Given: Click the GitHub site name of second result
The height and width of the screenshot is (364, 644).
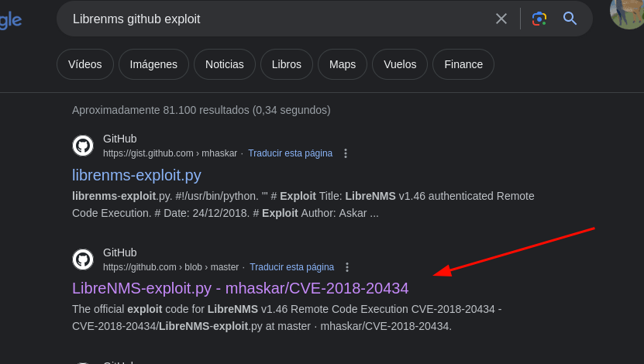Looking at the screenshot, I should (120, 252).
